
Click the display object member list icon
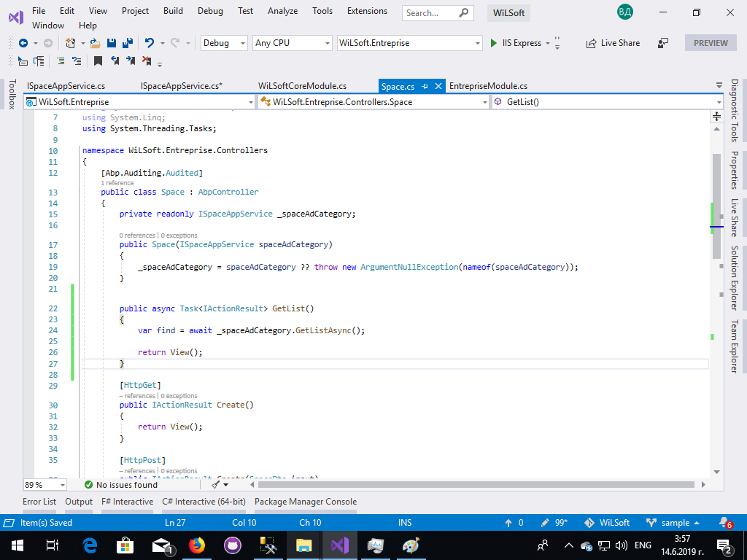pos(23,61)
